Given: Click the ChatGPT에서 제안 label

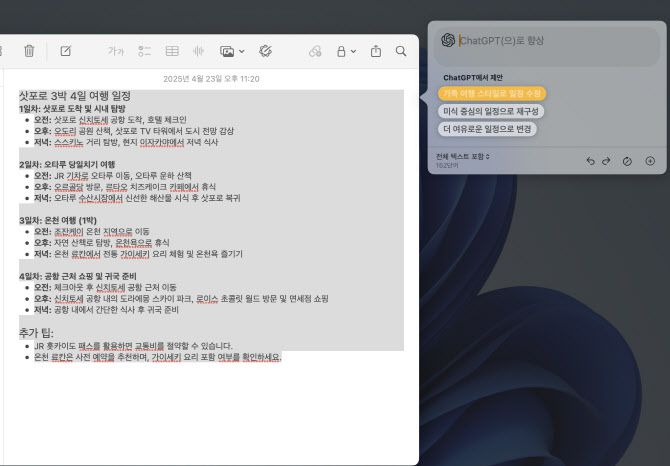Looking at the screenshot, I should (473, 78).
